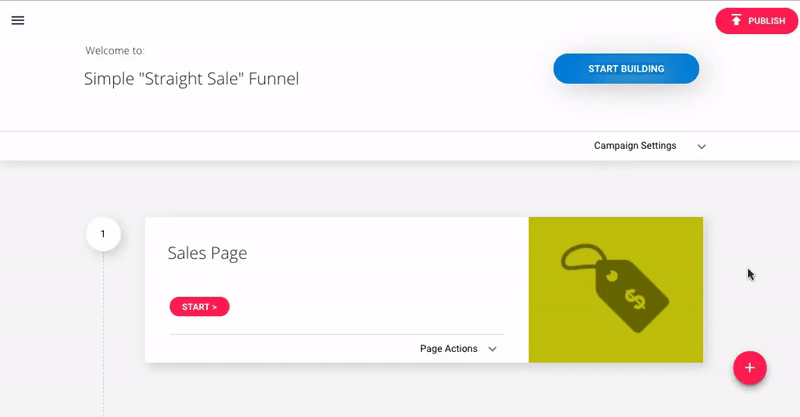
Task: Open the hamburger navigation menu
Action: (x=18, y=20)
